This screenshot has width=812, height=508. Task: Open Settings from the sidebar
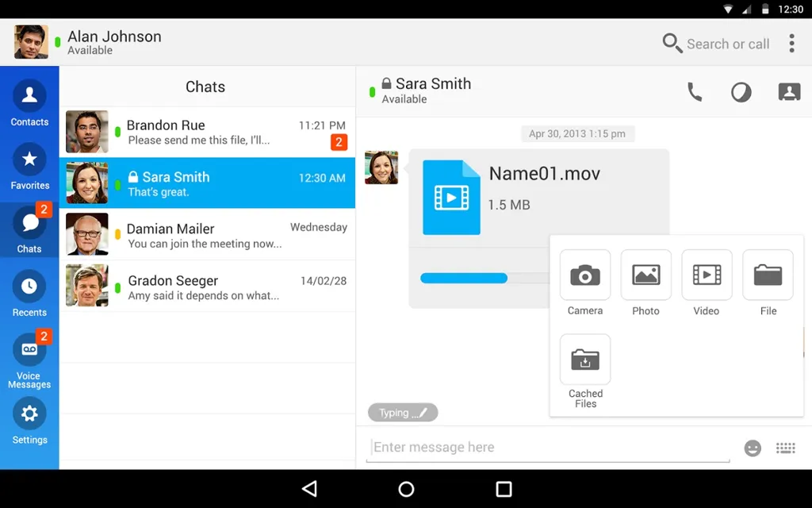tap(29, 421)
